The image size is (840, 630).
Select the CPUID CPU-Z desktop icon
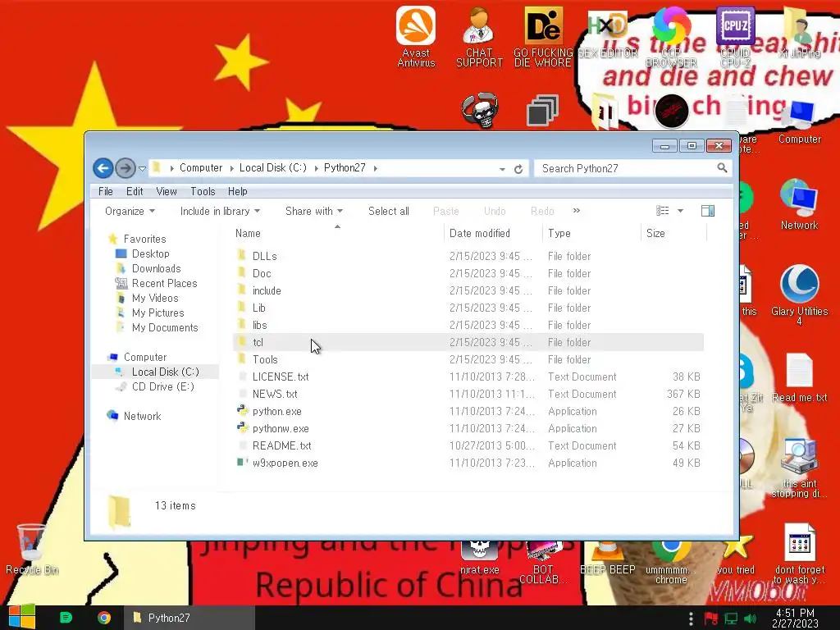click(x=735, y=36)
